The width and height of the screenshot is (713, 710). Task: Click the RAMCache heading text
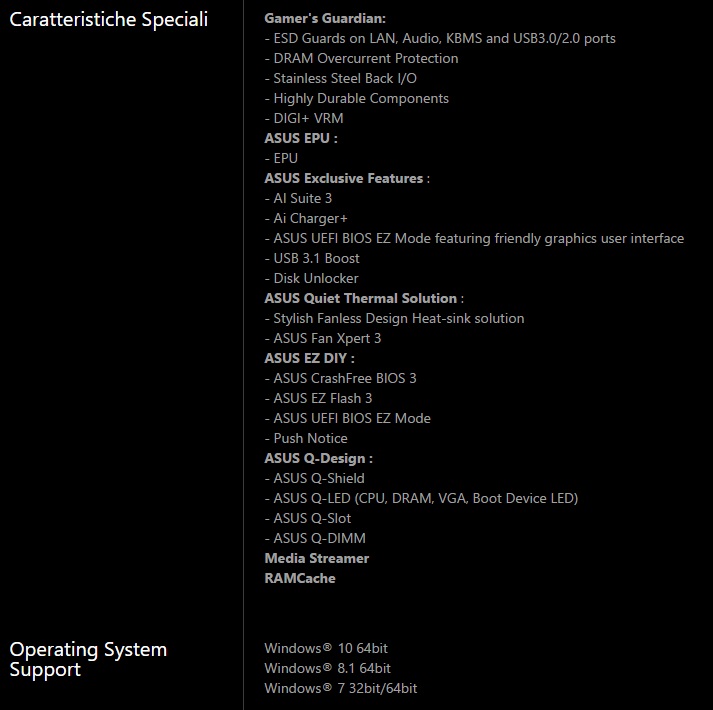[300, 578]
